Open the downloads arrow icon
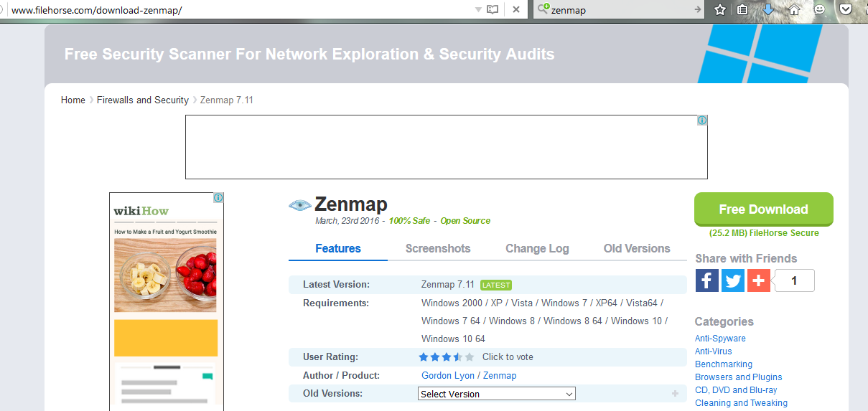Image resolution: width=868 pixels, height=411 pixels. pyautogui.click(x=768, y=9)
